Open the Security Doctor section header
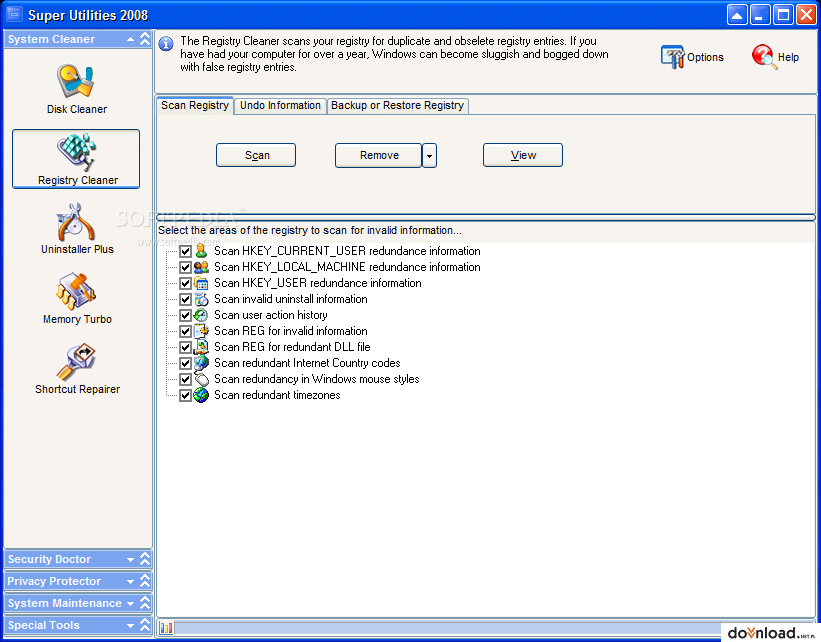 [x=78, y=559]
